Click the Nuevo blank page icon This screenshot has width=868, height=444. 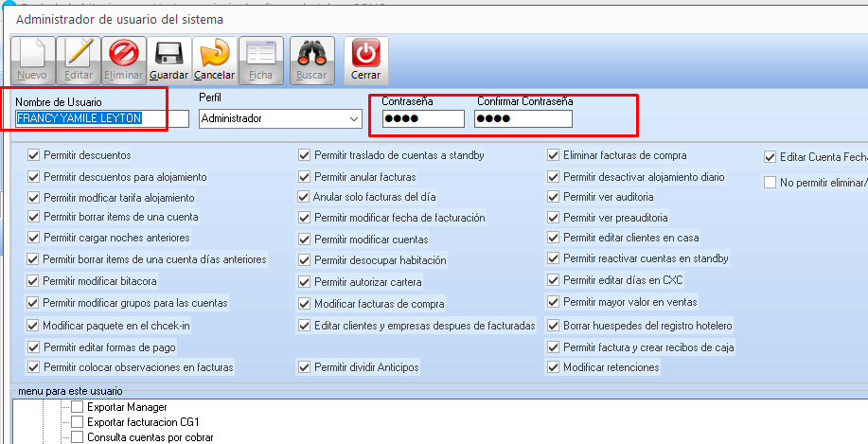pyautogui.click(x=31, y=54)
